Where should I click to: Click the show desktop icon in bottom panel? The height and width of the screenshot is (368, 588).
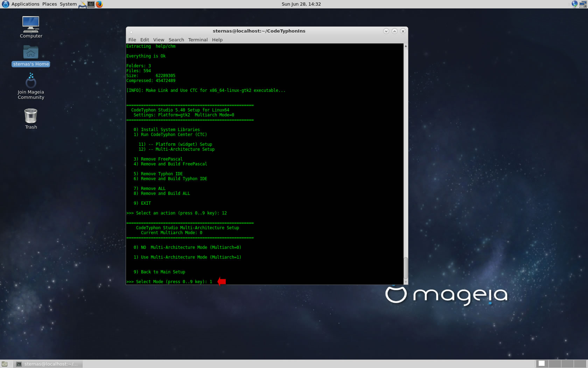5,364
